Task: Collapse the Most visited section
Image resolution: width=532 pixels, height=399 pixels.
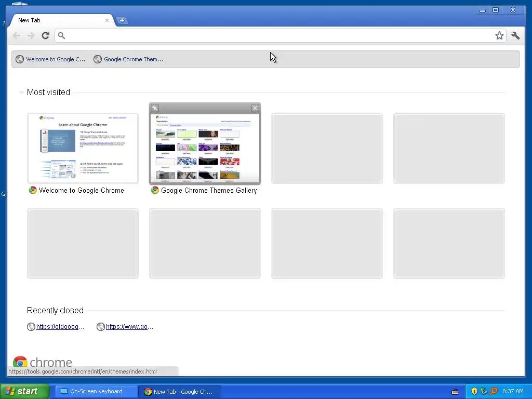Action: tap(21, 92)
